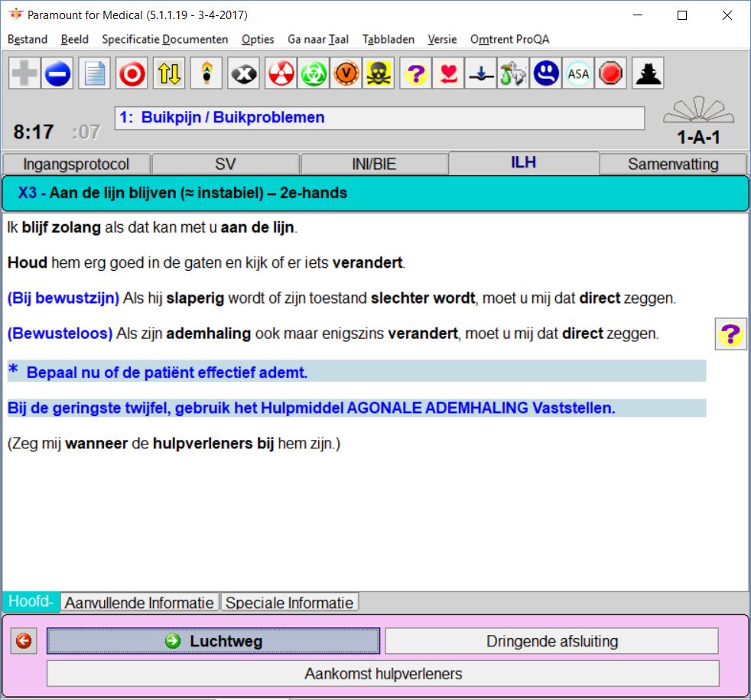Click the 8:17 call timer

tap(34, 132)
